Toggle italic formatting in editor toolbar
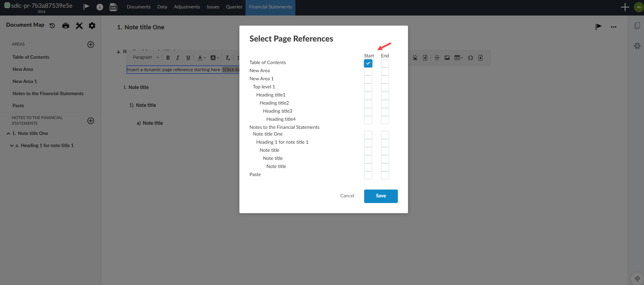The image size is (644, 285). (x=178, y=58)
